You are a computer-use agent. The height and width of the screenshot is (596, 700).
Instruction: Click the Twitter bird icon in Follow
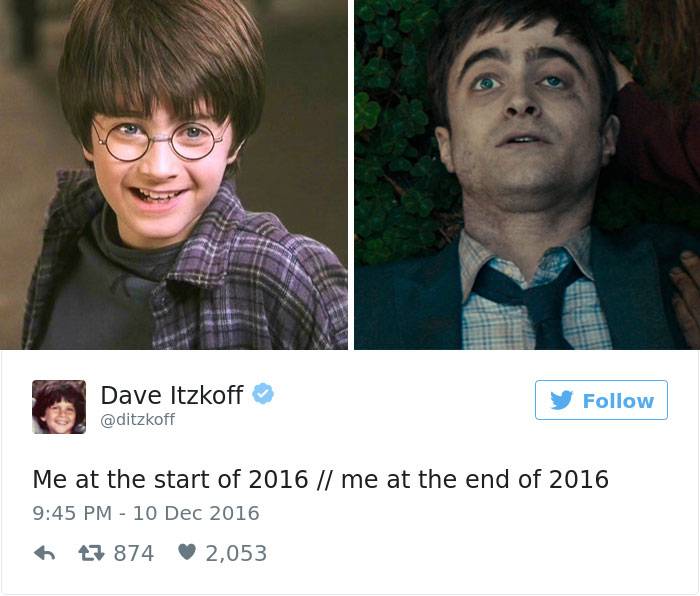pos(561,400)
